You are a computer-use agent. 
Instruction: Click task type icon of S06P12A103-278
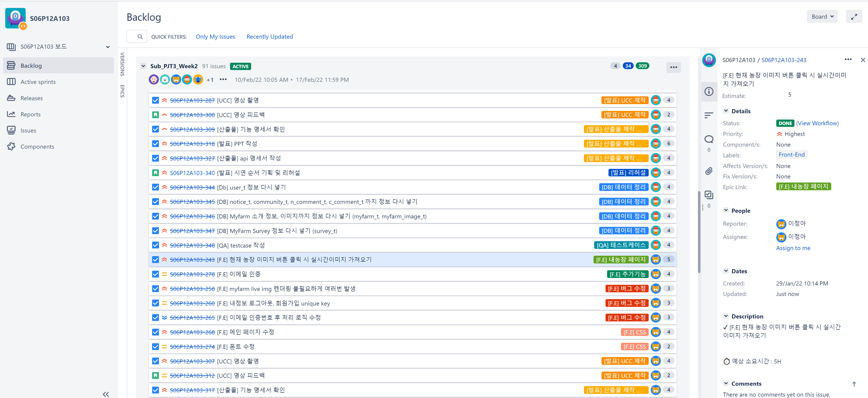tap(155, 274)
